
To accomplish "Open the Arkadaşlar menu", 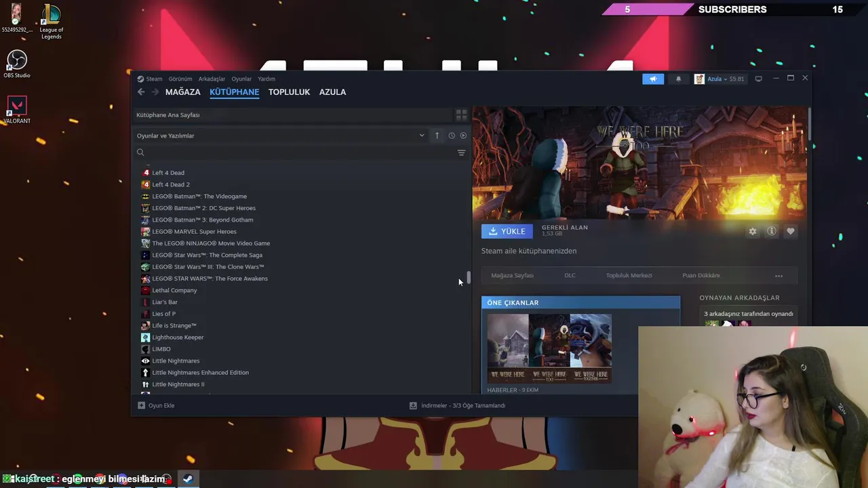I will [x=212, y=79].
